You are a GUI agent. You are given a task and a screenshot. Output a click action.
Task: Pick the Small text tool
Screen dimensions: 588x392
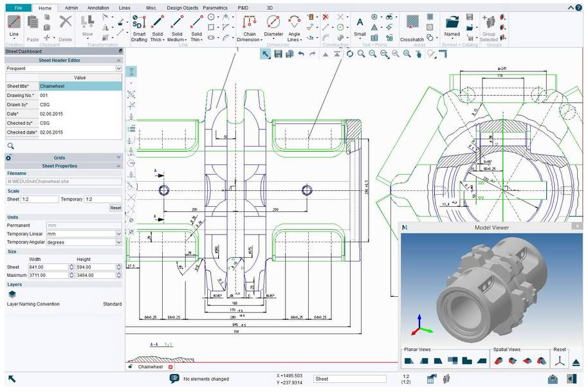pos(360,26)
